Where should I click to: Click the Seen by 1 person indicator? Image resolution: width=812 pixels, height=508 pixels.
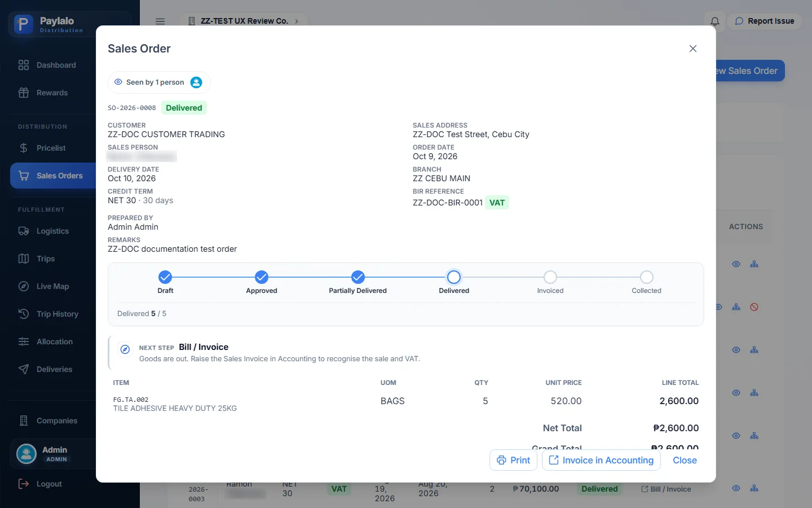click(159, 82)
